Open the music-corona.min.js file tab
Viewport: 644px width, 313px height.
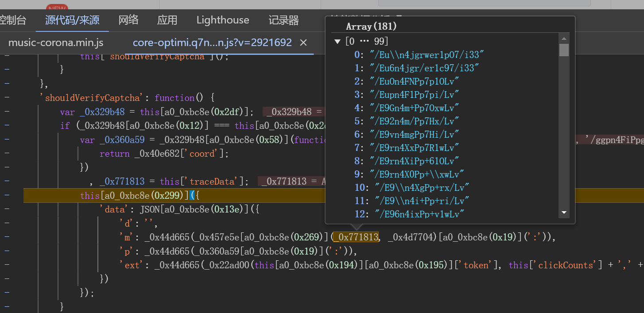[56, 43]
